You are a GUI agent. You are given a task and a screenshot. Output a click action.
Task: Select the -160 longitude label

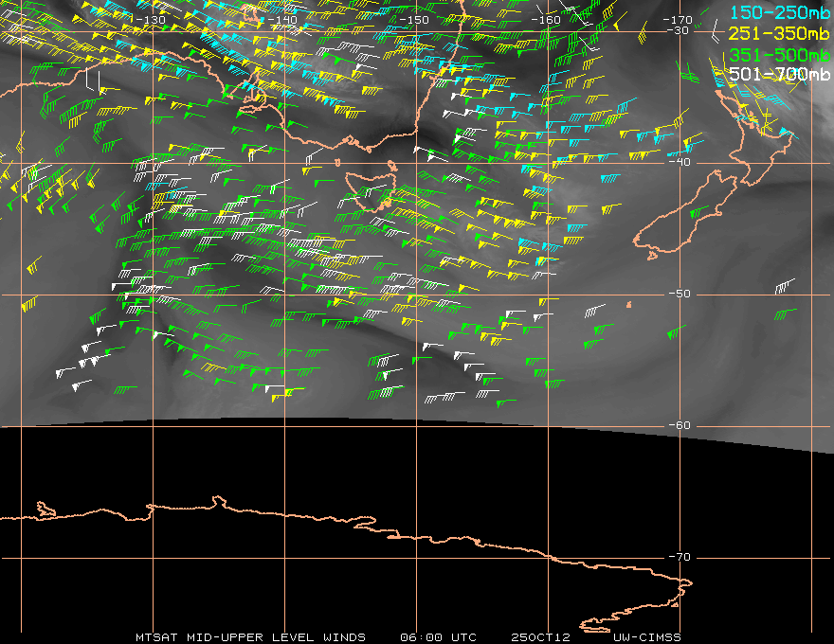[546, 20]
